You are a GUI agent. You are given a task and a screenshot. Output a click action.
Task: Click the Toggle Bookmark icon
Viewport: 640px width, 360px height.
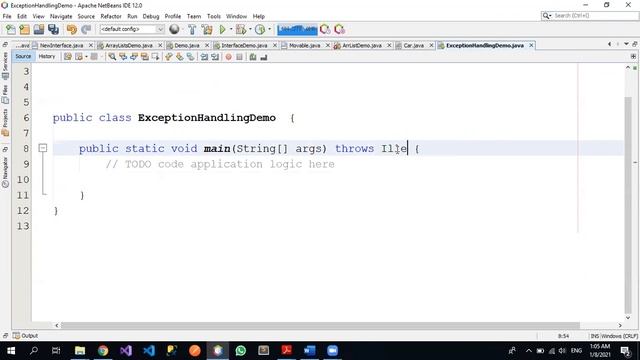(191, 57)
